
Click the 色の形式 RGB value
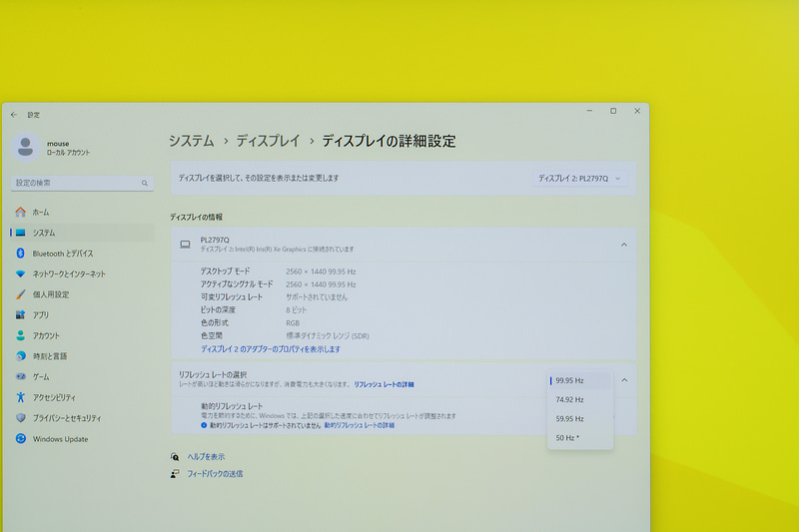[293, 322]
